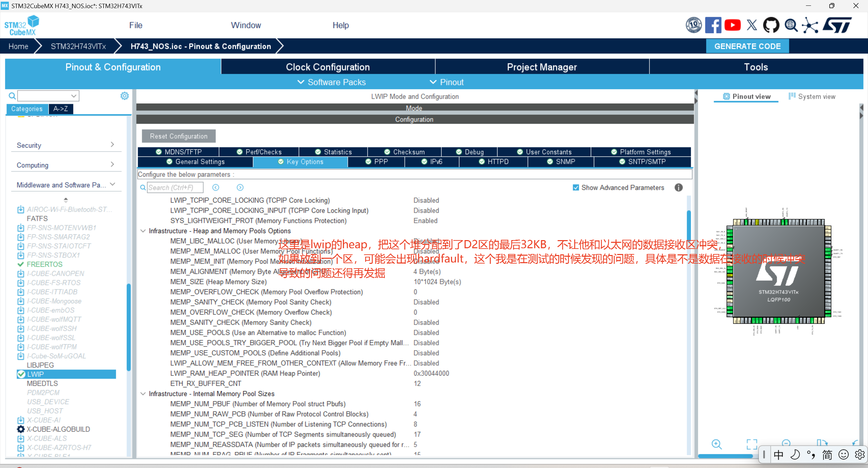The image size is (868, 468).
Task: Select the FATFS middleware item
Action: click(x=37, y=218)
